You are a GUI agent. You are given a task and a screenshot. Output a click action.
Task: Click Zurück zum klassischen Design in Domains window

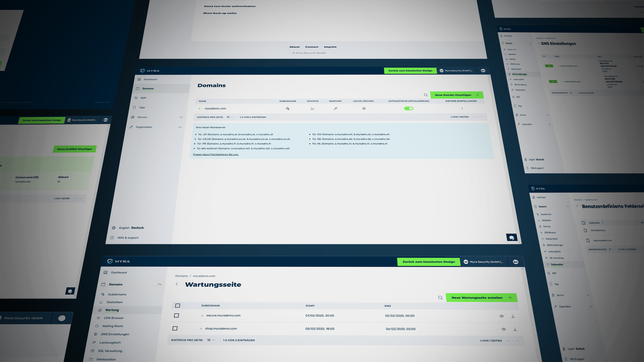coord(410,71)
